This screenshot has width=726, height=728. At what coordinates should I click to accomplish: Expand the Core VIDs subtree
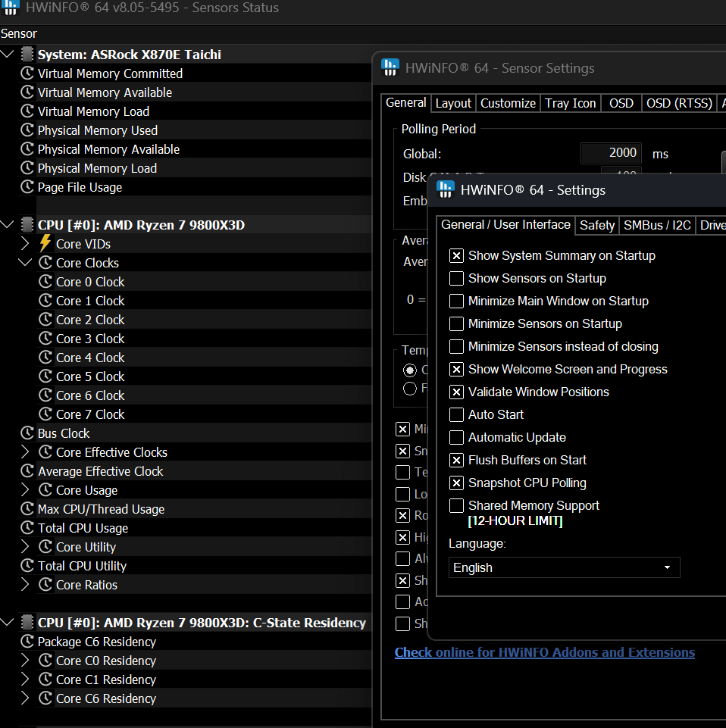click(25, 243)
